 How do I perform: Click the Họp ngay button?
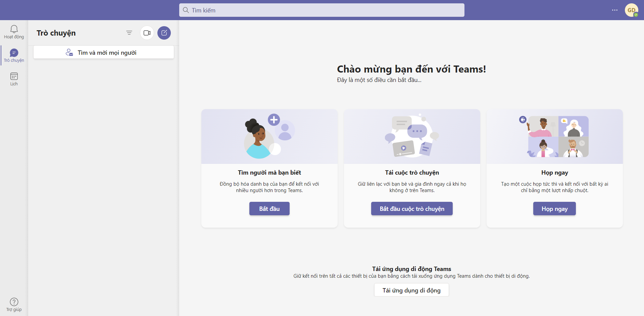[554, 208]
